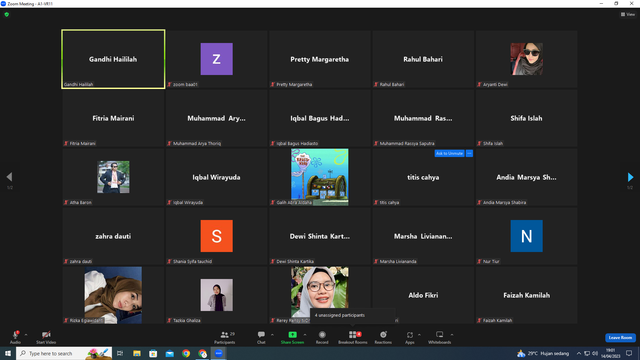This screenshot has width=640, height=360.
Task: Start recording with the Record button
Action: coord(322,337)
